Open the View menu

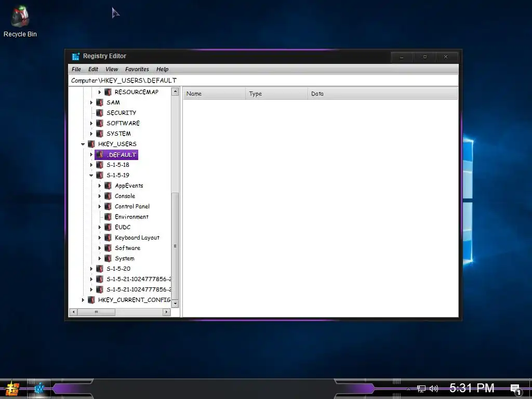coord(112,69)
